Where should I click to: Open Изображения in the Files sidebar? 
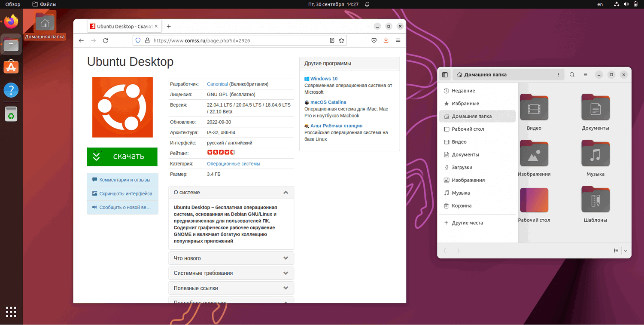coord(477,180)
